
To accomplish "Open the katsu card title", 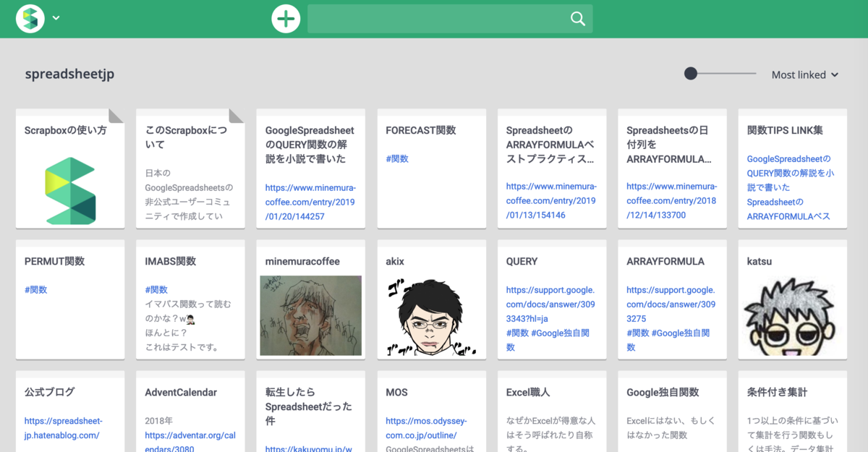I will (759, 261).
